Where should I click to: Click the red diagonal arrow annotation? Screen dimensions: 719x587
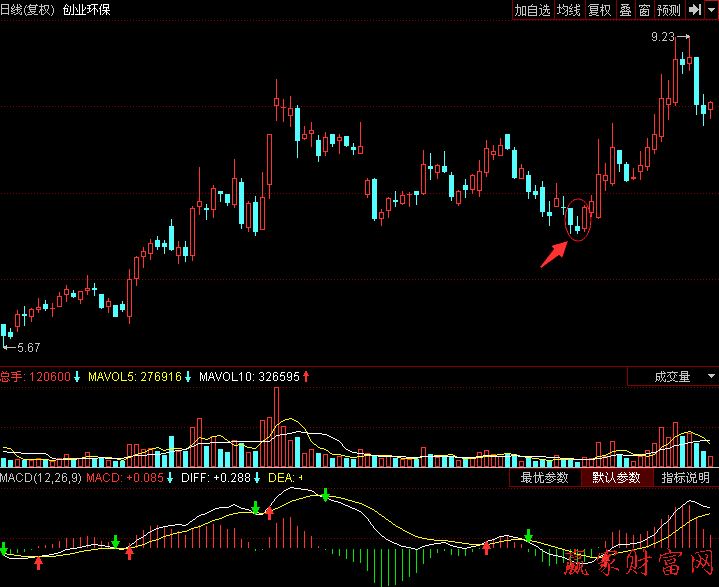click(x=552, y=254)
